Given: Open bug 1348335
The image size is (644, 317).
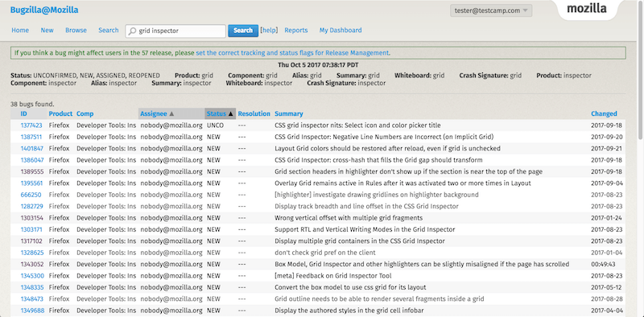Looking at the screenshot, I should click(32, 287).
